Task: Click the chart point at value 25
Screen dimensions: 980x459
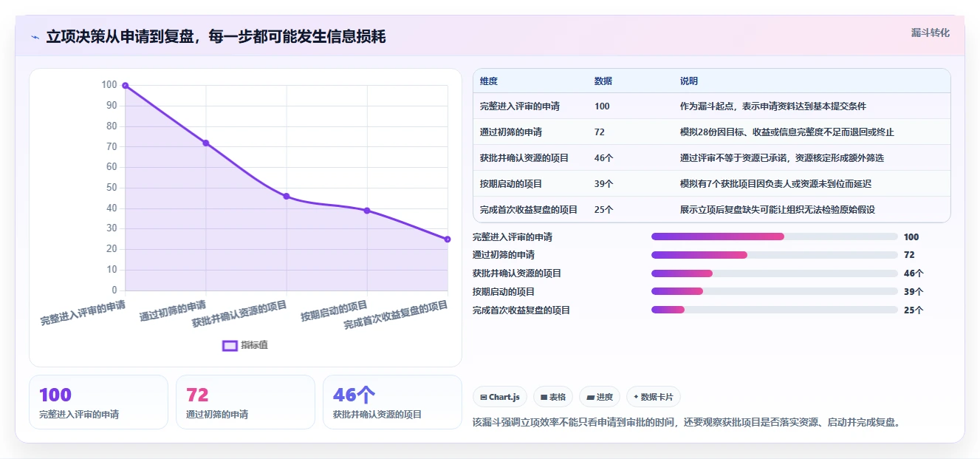Action: pos(448,239)
